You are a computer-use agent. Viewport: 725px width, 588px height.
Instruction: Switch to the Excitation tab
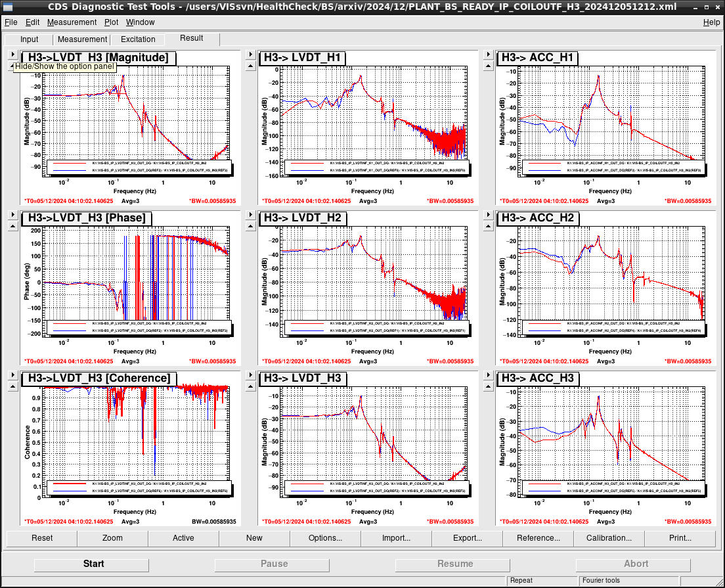click(x=138, y=39)
